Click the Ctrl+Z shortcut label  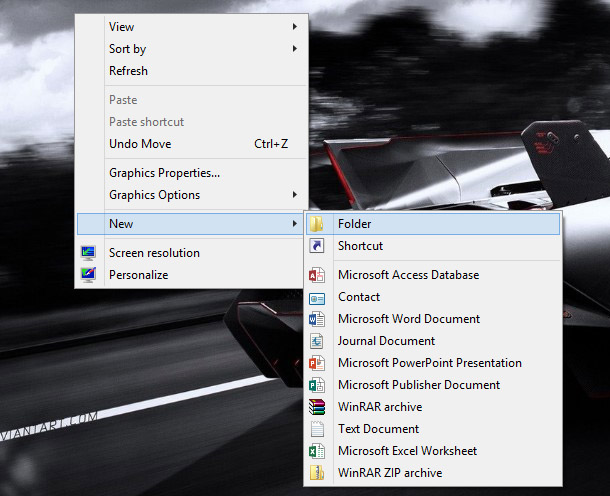click(271, 144)
